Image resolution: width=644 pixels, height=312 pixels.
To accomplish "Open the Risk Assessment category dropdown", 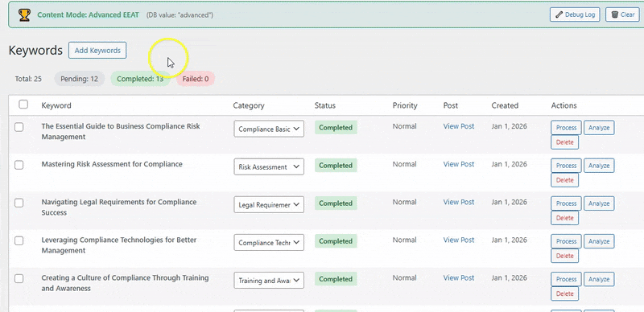I will 269,166.
